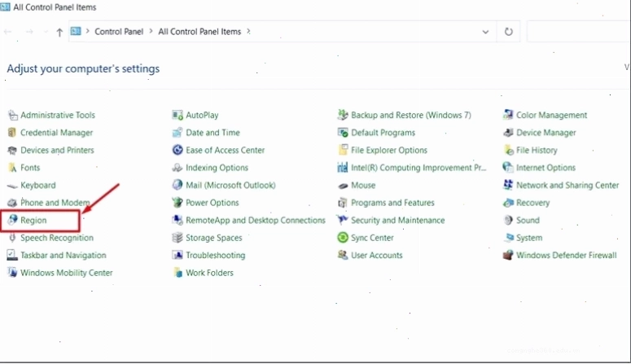Select All Control Panel Items breadcrumb
The height and width of the screenshot is (364, 631).
click(199, 32)
